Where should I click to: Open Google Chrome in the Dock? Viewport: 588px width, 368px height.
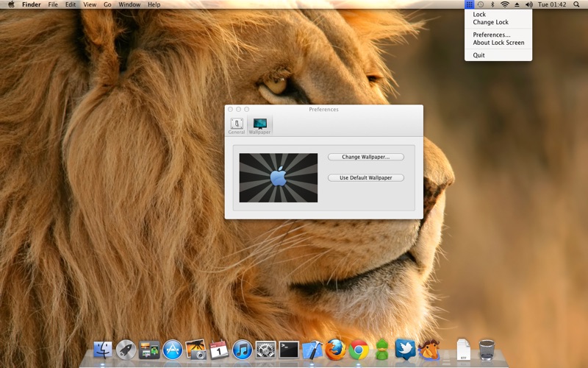pos(359,349)
